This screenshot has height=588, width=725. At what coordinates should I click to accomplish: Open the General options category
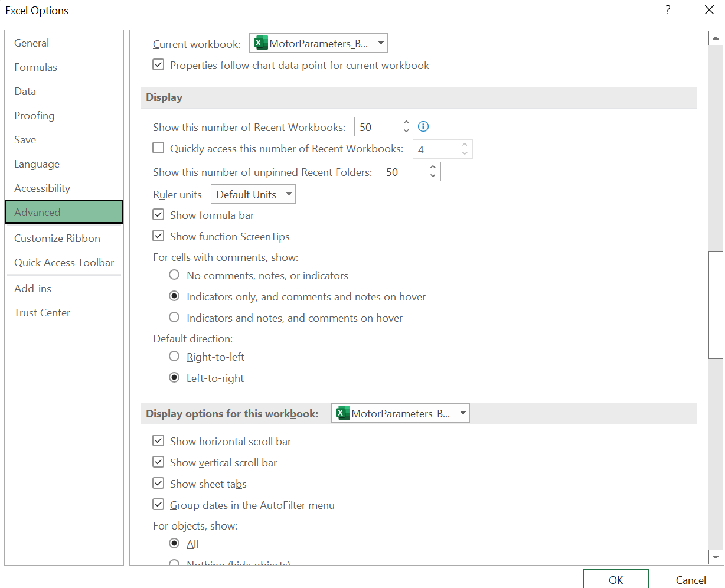click(64, 43)
